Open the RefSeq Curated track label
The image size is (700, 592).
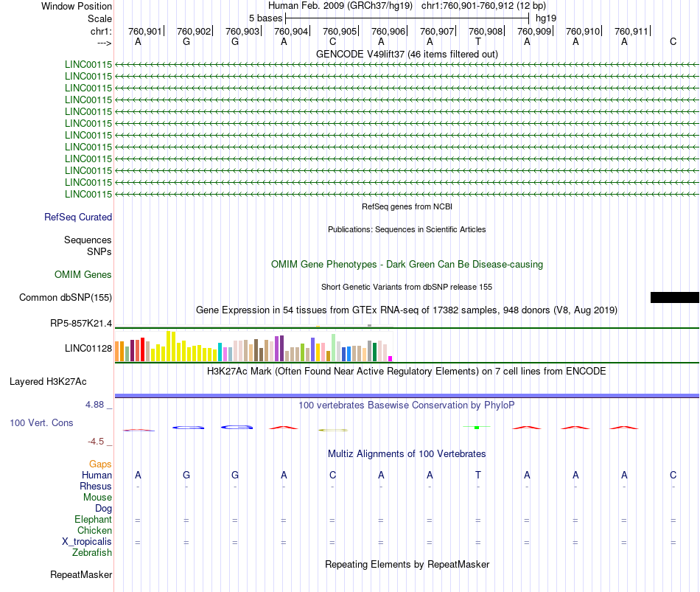[x=78, y=217]
